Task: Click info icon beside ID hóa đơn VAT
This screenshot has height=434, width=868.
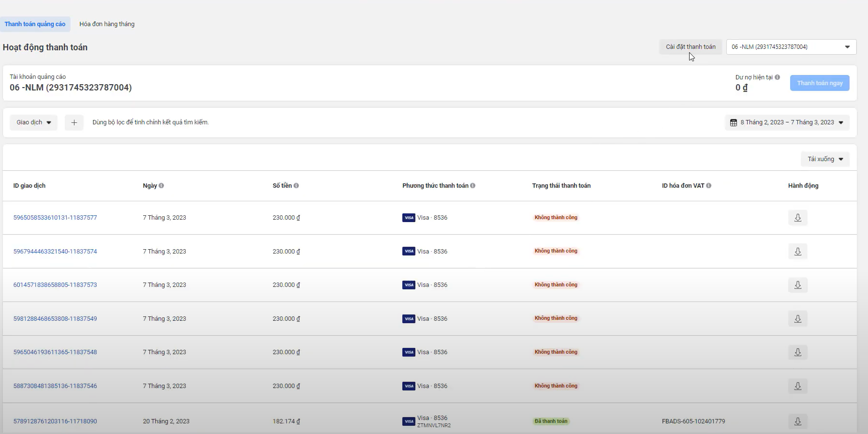Action: pyautogui.click(x=708, y=186)
